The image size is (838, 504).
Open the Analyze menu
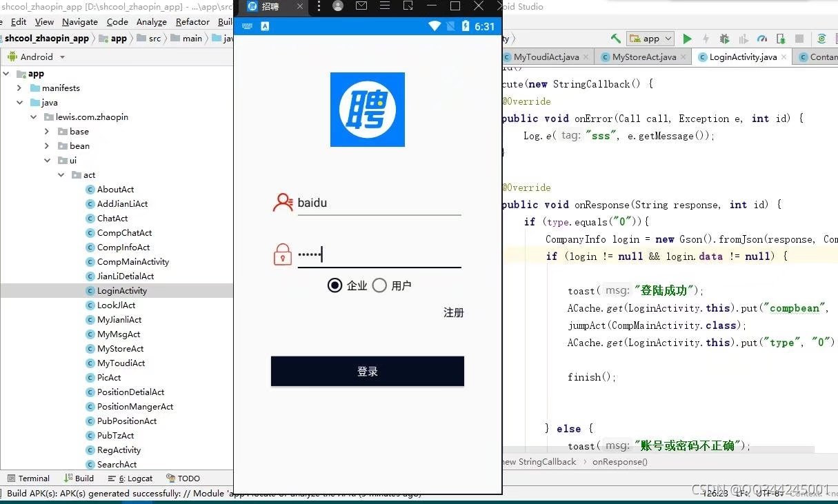[152, 22]
